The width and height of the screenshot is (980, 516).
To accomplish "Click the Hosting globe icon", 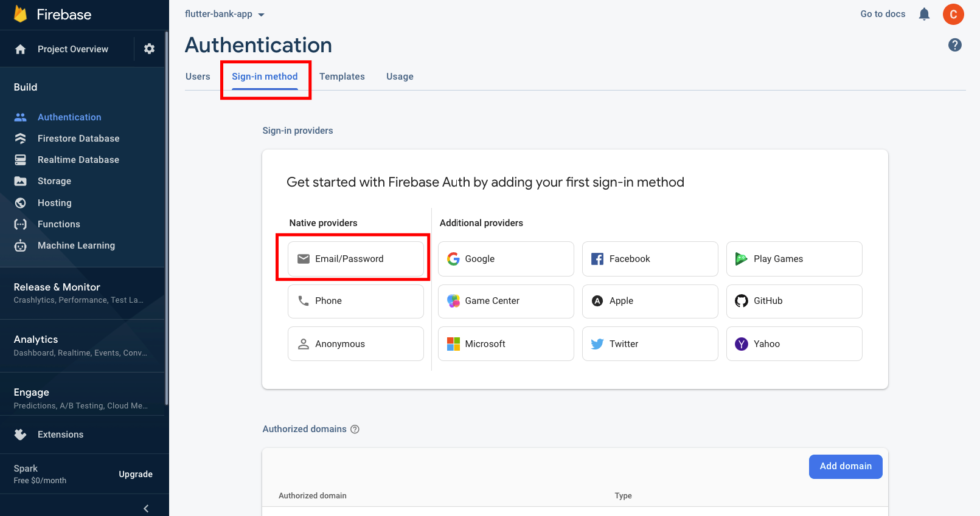I will click(21, 203).
